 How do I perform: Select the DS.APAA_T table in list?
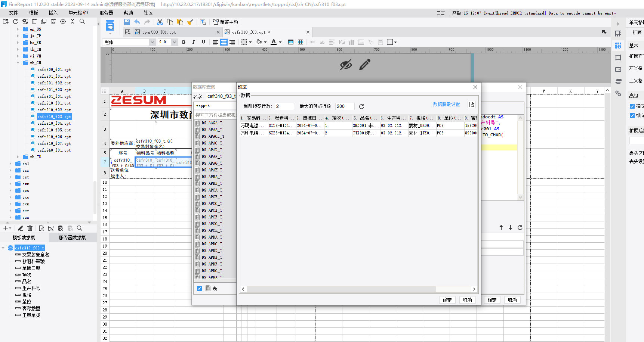(x=212, y=130)
